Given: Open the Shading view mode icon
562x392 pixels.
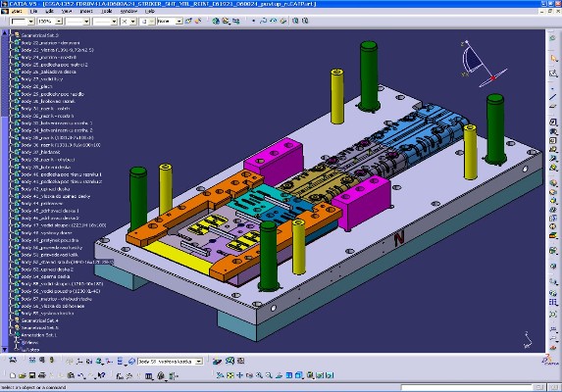Looking at the screenshot, I should click(310, 375).
